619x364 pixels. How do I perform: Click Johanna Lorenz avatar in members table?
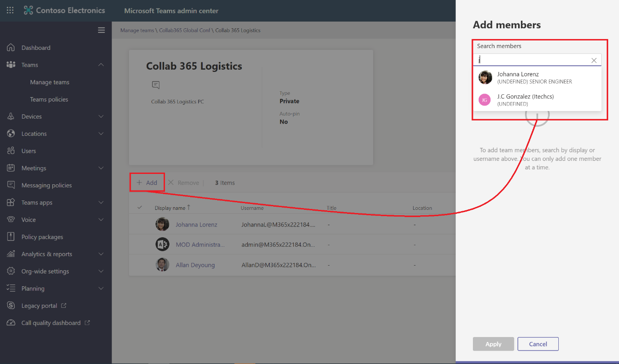162,224
